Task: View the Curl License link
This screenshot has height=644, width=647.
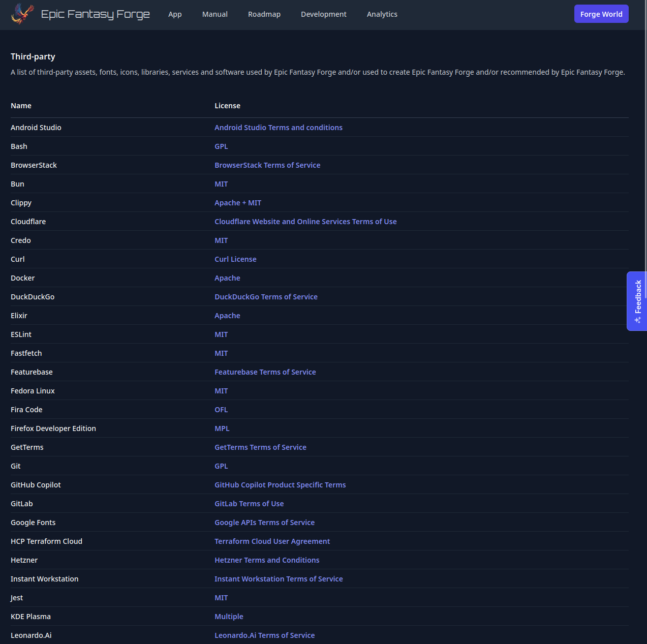Action: point(235,259)
